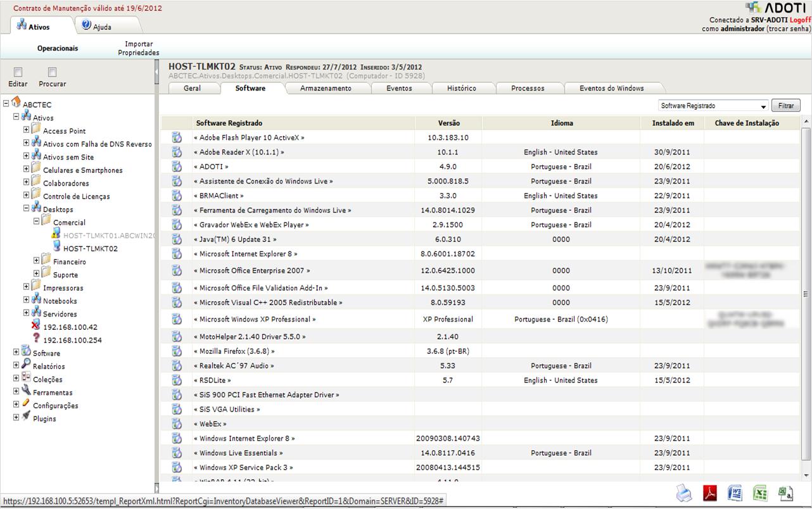Select Ativos sem Site in tree
This screenshot has height=509, width=812.
click(68, 157)
